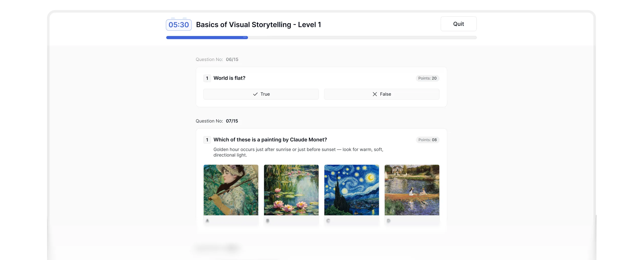The height and width of the screenshot is (260, 644).
Task: Choose the water lilies pond painting
Action: point(291,190)
